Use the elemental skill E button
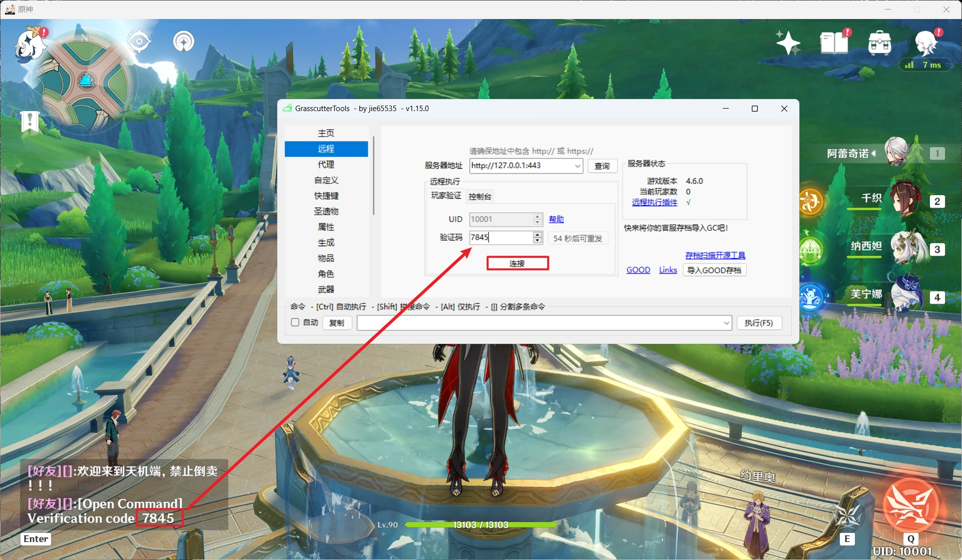 click(847, 517)
